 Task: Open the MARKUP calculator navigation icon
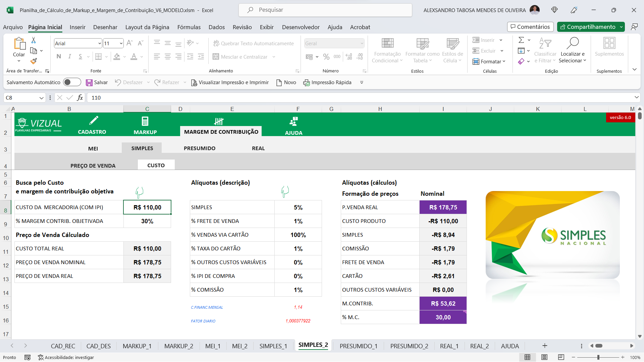[x=145, y=121]
